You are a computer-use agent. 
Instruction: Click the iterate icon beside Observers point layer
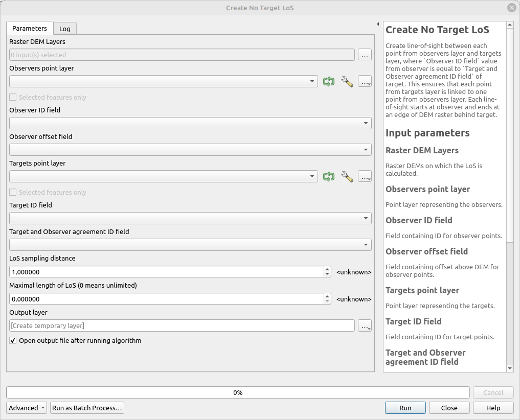[x=329, y=81]
